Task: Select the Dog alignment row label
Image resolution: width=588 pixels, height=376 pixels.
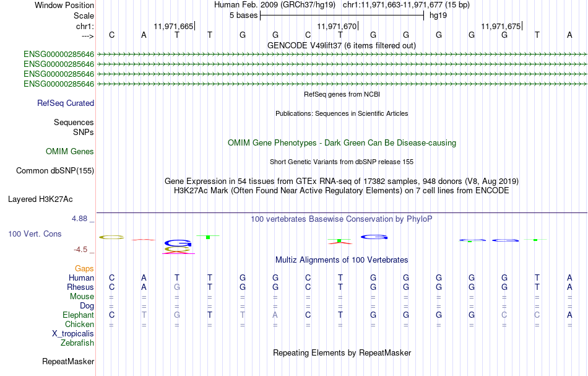Action: [x=87, y=306]
